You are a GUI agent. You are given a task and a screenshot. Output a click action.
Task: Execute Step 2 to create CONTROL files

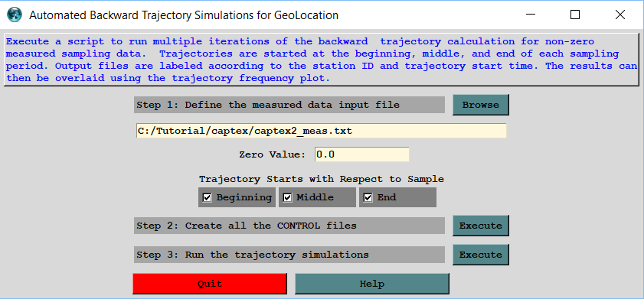(x=481, y=226)
